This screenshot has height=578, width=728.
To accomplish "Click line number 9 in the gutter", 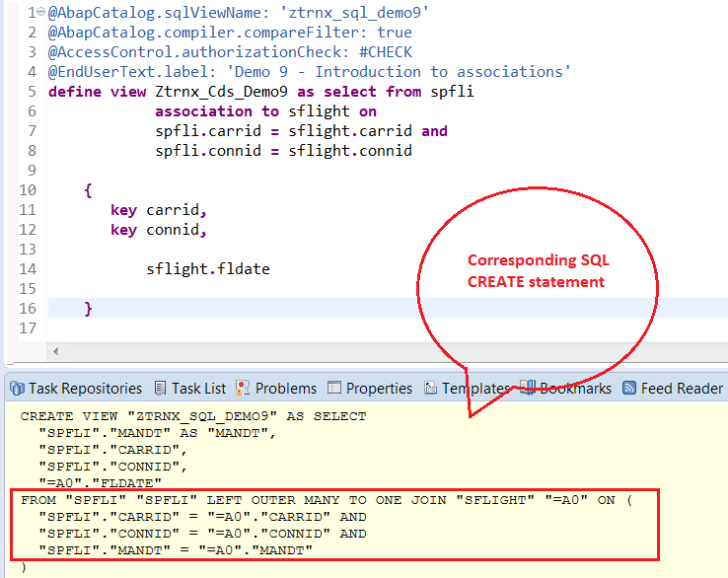I will tap(32, 171).
